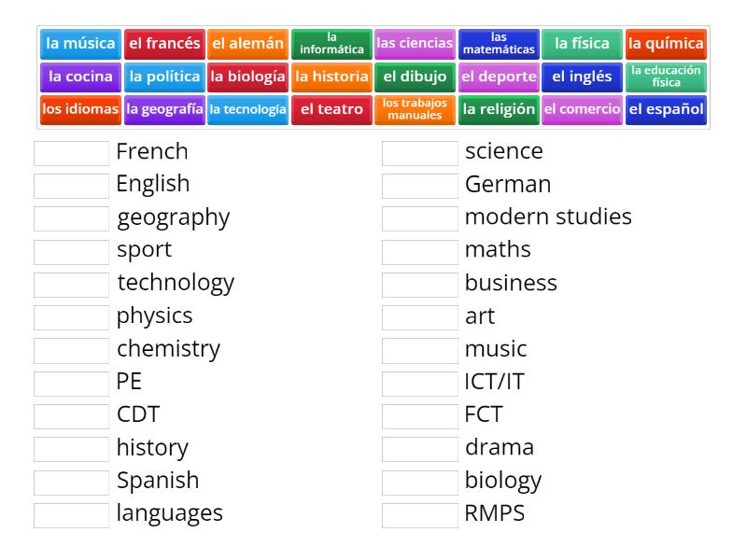Select the 'la física' tile
The width and height of the screenshot is (747, 560).
582,43
